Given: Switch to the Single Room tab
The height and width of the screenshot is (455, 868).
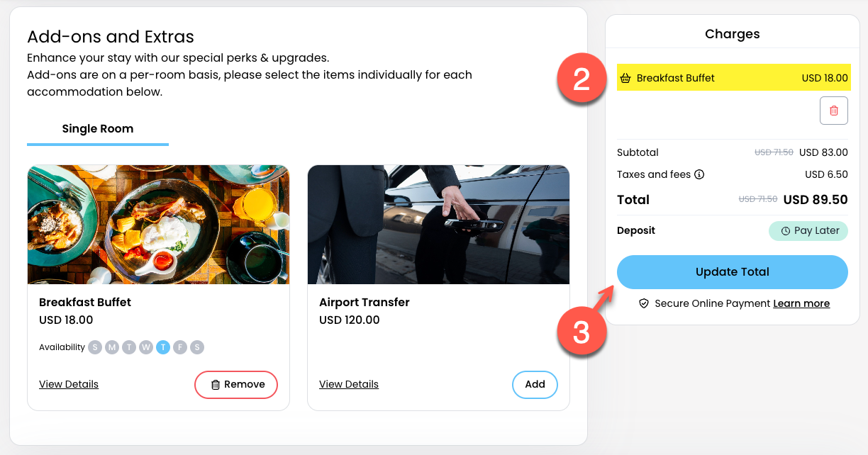Looking at the screenshot, I should tap(98, 129).
